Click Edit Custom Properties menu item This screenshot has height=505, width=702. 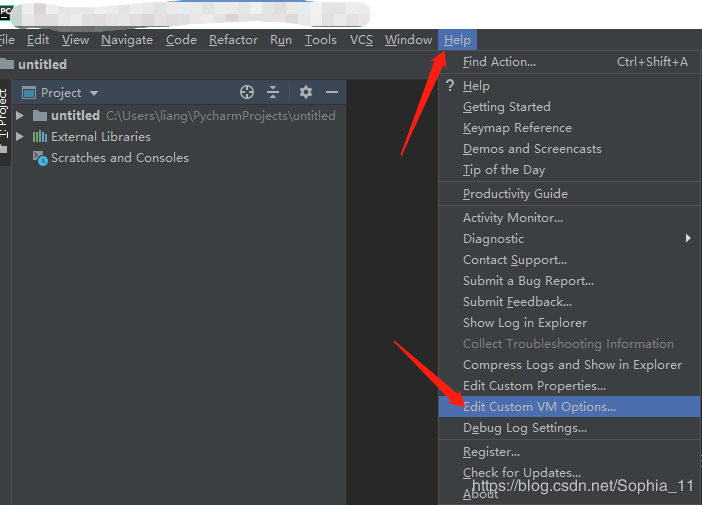tap(534, 386)
